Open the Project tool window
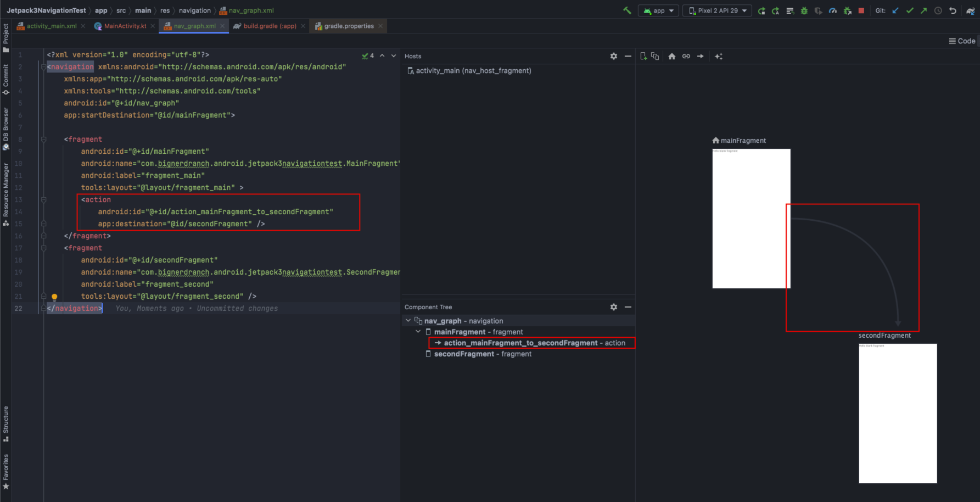 5,37
